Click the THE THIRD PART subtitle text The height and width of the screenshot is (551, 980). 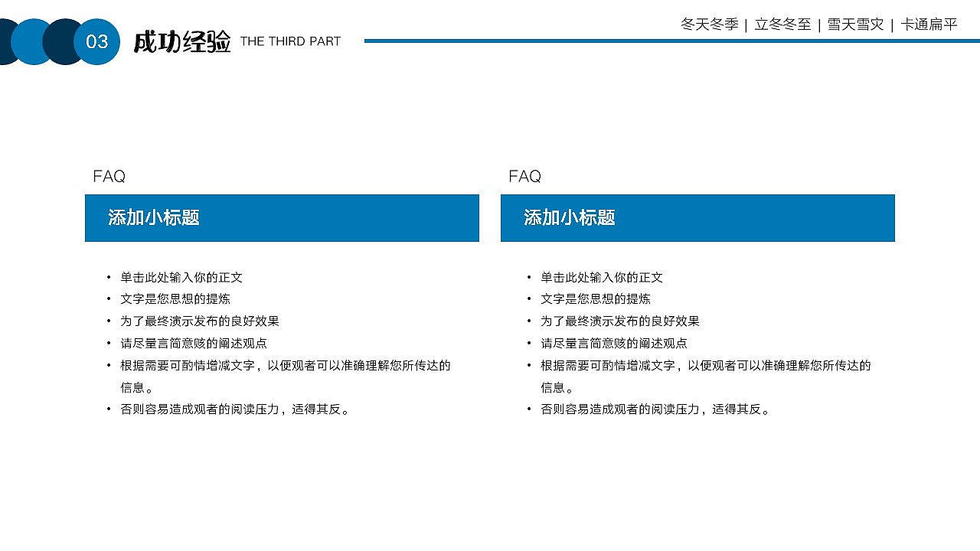[x=290, y=42]
